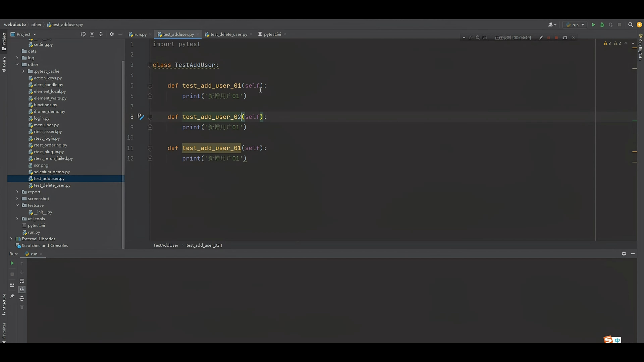Expand the .pytest_cache folder

(x=23, y=71)
